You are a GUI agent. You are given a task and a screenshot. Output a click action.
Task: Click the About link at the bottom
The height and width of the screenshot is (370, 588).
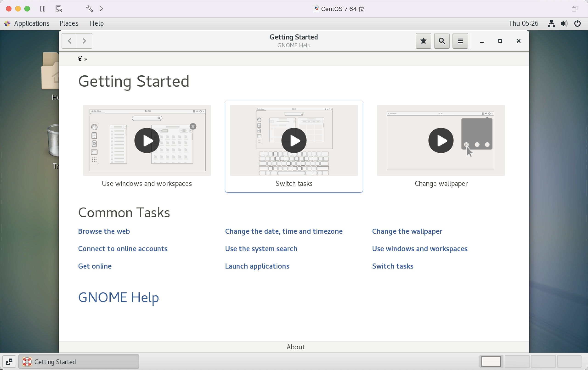[x=295, y=347]
